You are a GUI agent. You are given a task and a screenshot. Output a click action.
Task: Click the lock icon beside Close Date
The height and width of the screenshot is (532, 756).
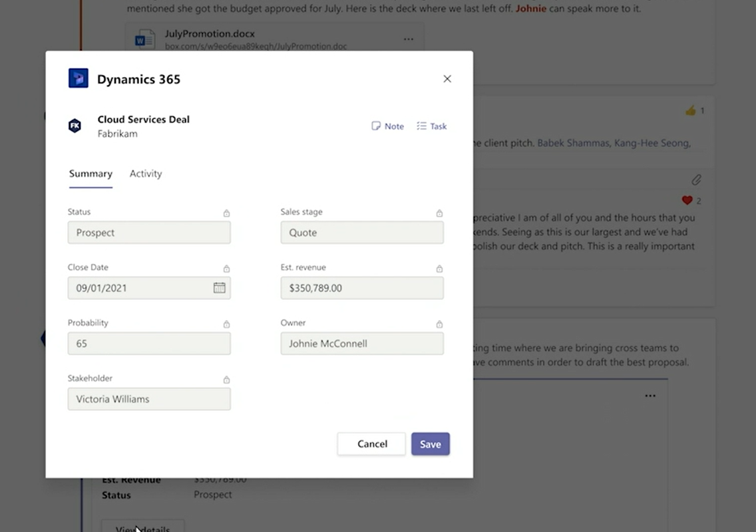tap(227, 269)
